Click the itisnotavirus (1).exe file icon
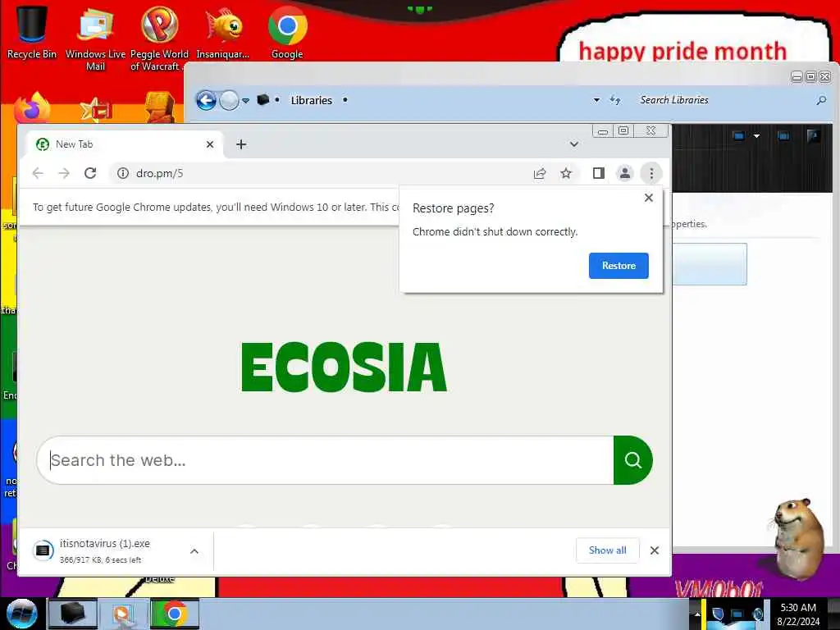840x630 pixels. pyautogui.click(x=43, y=550)
